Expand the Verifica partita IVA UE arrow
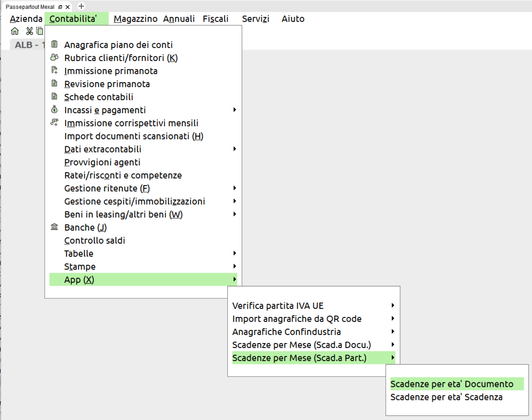This screenshot has width=532, height=420. tap(393, 305)
